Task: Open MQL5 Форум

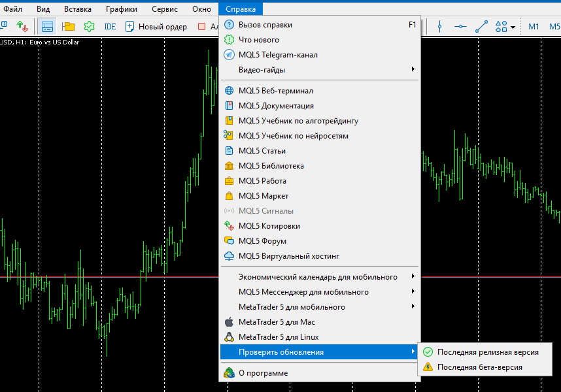Action: point(319,241)
